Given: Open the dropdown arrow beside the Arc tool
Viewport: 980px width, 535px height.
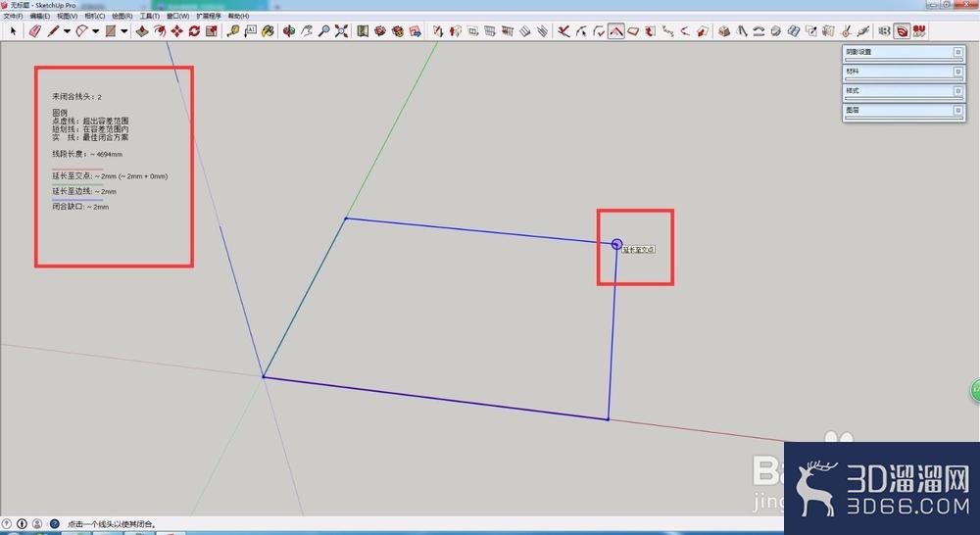Looking at the screenshot, I should [95, 31].
